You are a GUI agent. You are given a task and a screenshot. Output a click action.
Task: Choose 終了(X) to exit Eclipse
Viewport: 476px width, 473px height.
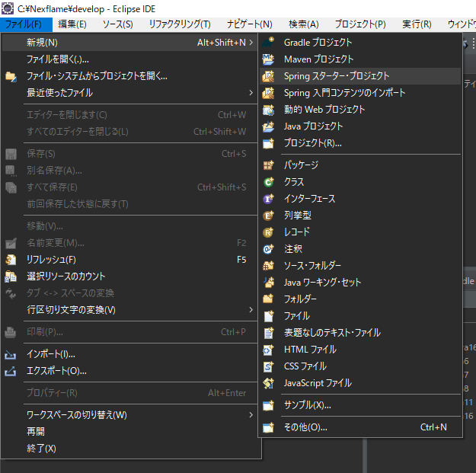click(41, 449)
